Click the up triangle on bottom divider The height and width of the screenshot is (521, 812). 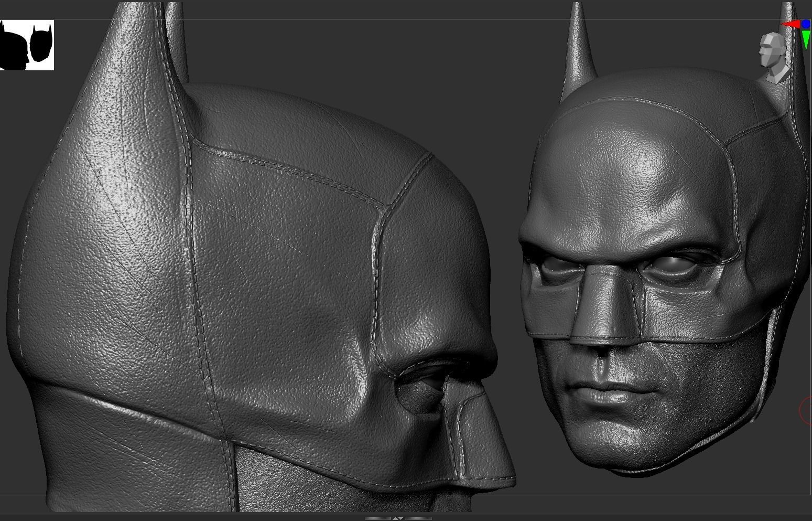[395, 518]
